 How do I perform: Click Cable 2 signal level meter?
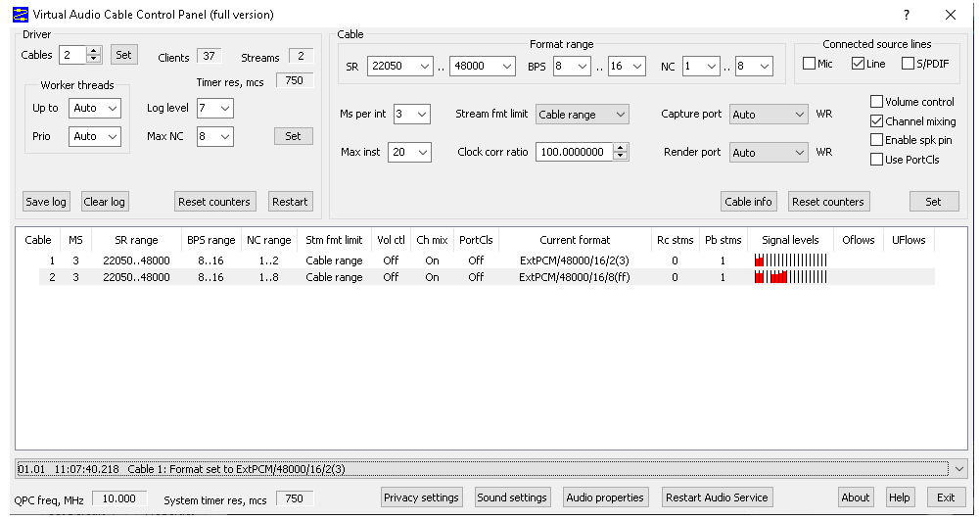point(791,277)
